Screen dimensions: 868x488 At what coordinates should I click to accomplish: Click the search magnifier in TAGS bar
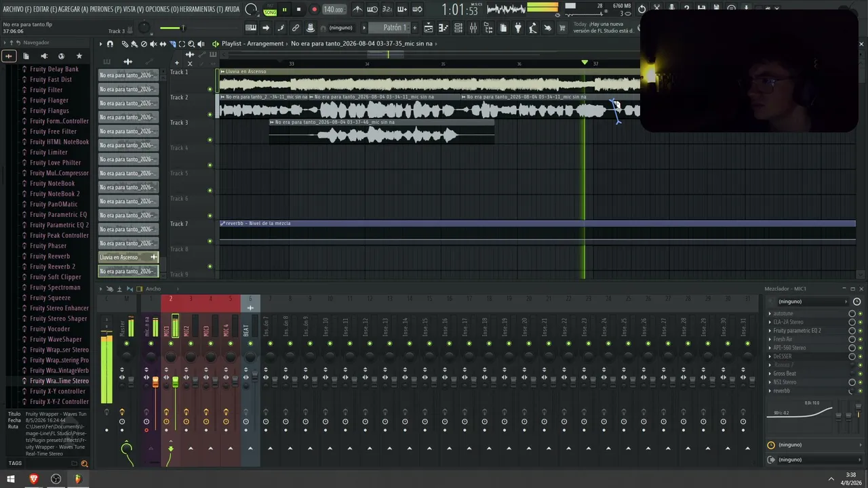coord(85,464)
